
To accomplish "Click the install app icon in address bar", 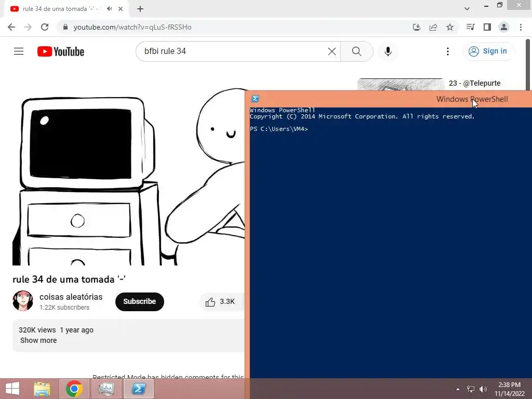I will pos(417,27).
